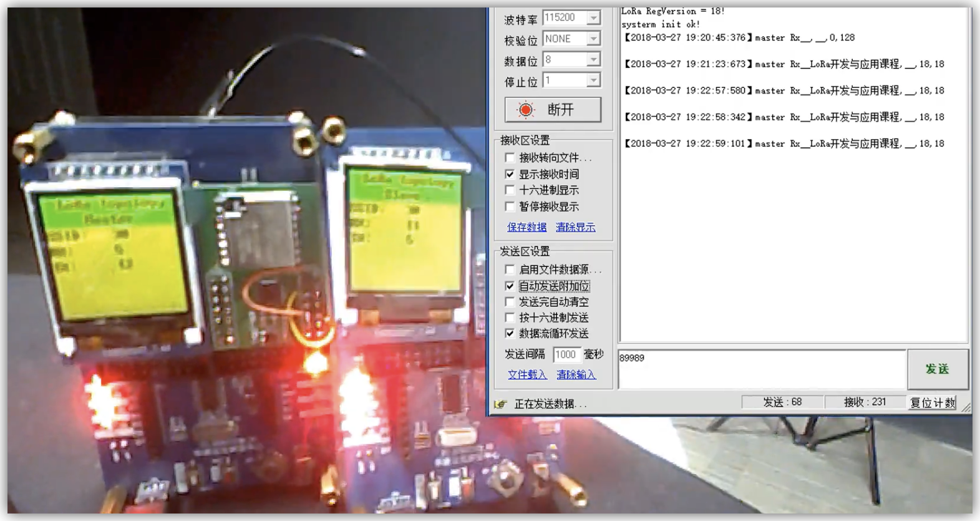Click the 断开 disconnect button
The height and width of the screenshot is (521, 980).
[x=553, y=110]
